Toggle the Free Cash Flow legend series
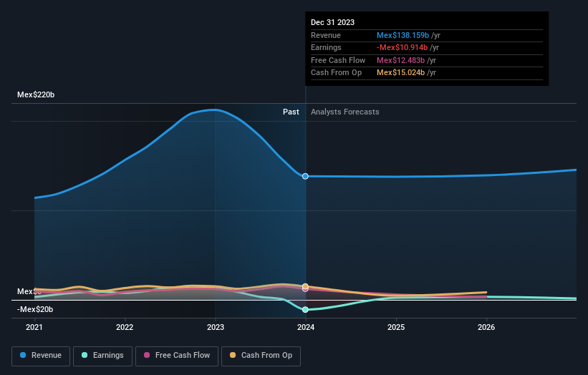This screenshot has height=375, width=588. coord(177,356)
